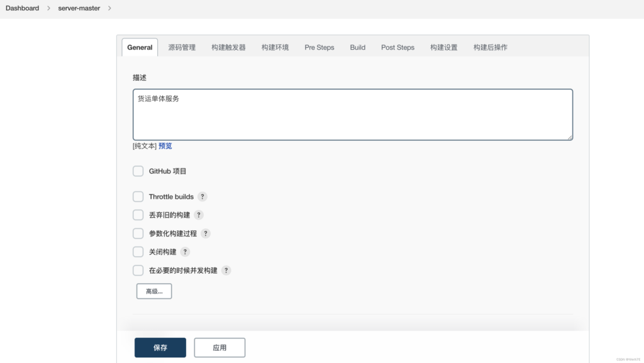The width and height of the screenshot is (644, 363).
Task: Click help icon next to Throttle builds
Action: (x=203, y=197)
